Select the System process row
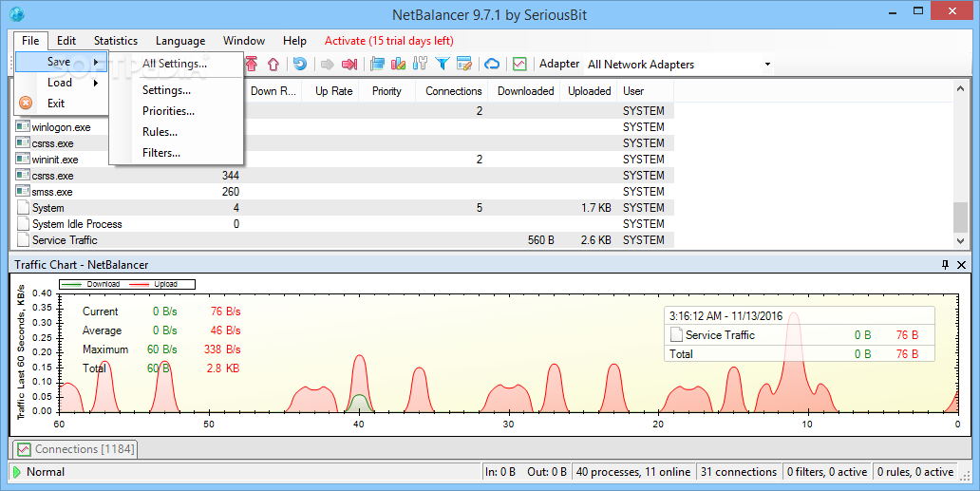 344,207
